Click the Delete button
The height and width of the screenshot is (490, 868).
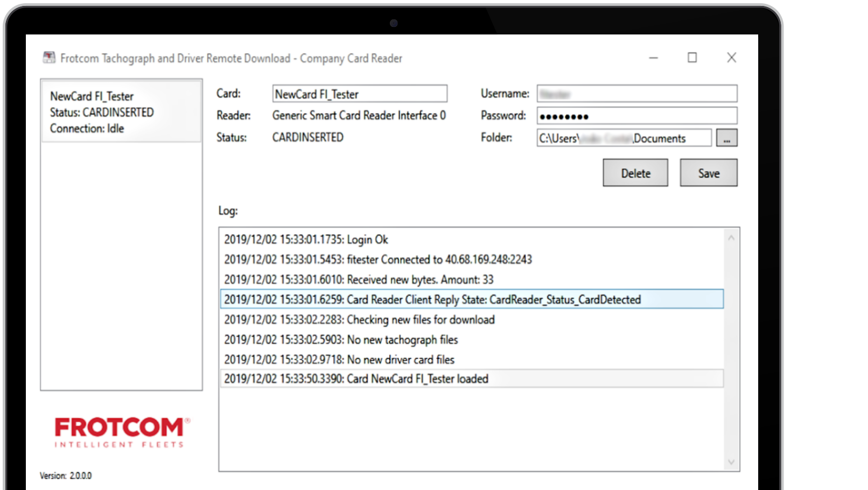pos(635,173)
